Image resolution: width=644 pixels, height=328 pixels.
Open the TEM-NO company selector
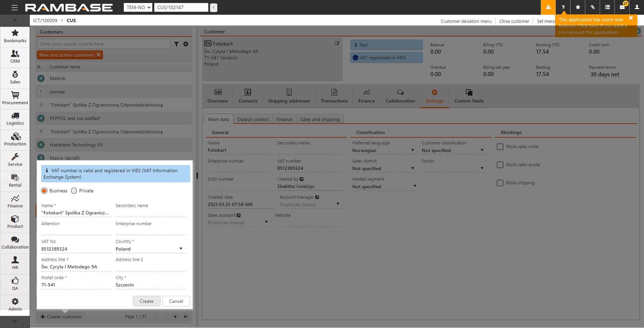138,7
